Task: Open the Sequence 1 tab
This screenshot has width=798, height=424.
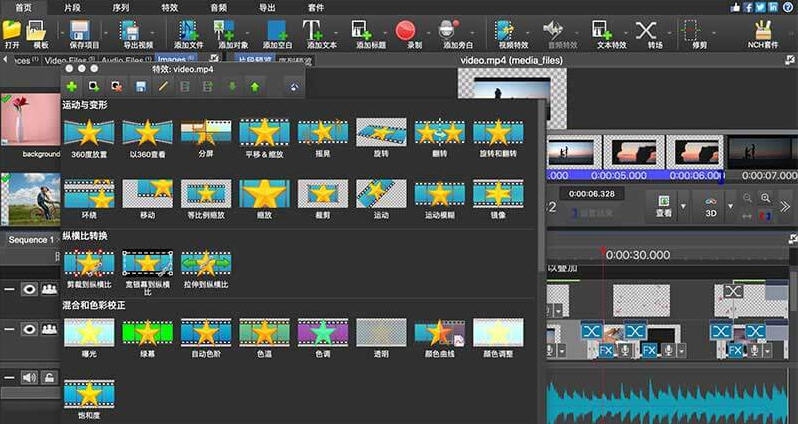Action: pos(30,240)
